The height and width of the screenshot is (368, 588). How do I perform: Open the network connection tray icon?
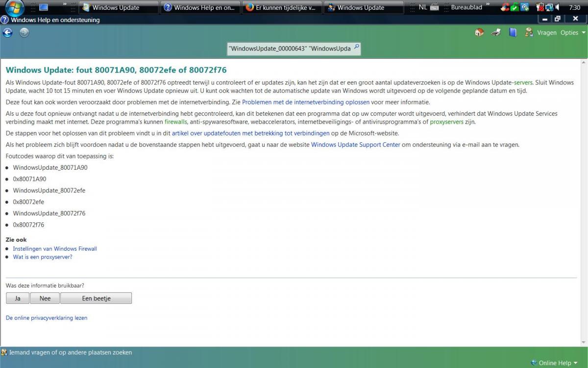[x=549, y=7]
